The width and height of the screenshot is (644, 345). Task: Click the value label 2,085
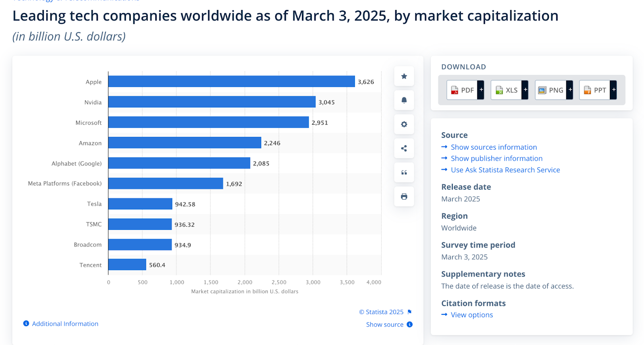point(261,163)
